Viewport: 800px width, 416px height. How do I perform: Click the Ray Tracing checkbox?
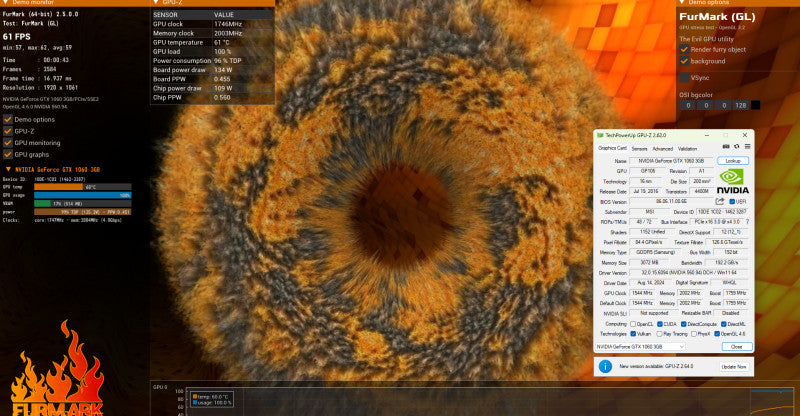(x=660, y=334)
